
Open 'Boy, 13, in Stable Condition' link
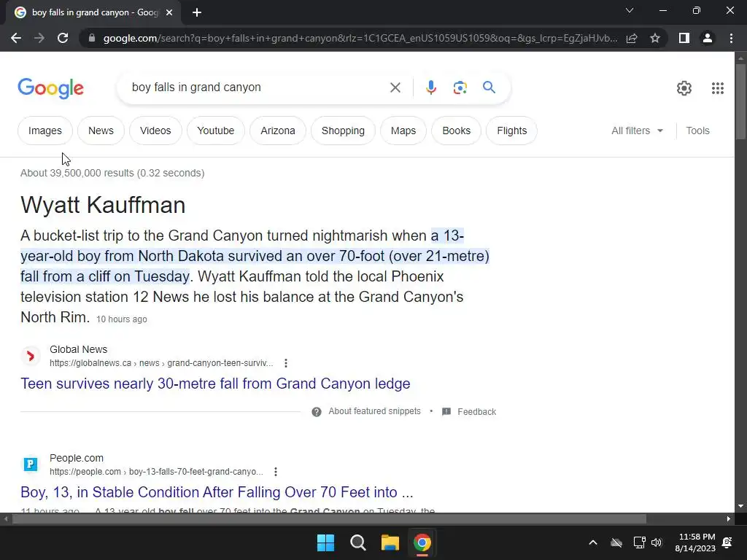[217, 492]
